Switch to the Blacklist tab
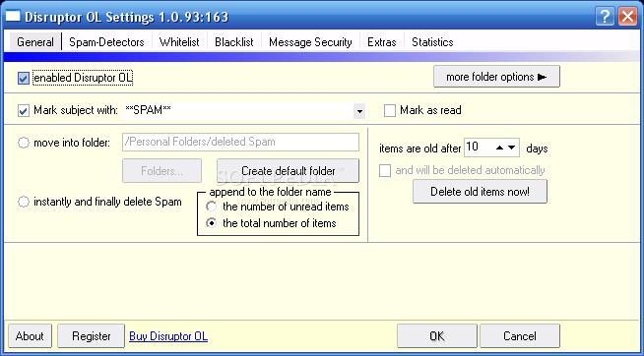 tap(234, 42)
